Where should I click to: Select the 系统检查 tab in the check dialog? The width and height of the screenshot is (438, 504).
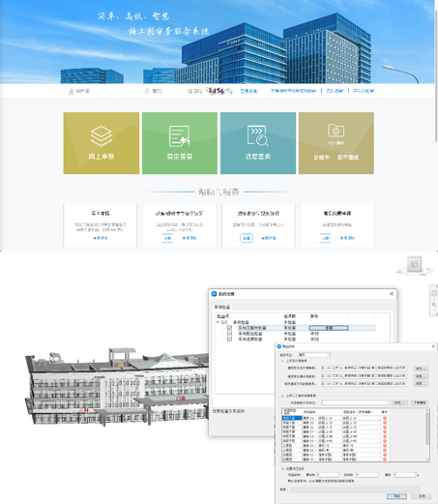click(x=222, y=307)
